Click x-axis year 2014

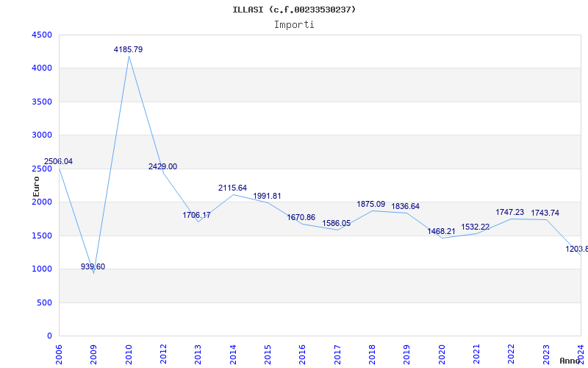(x=233, y=355)
